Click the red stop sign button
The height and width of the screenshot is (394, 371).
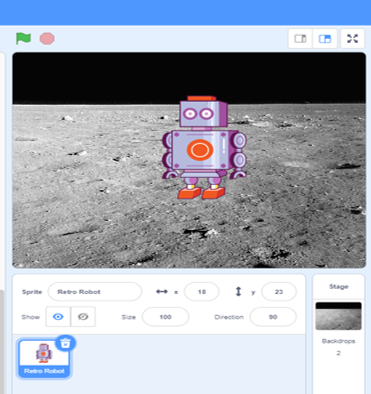pos(47,39)
